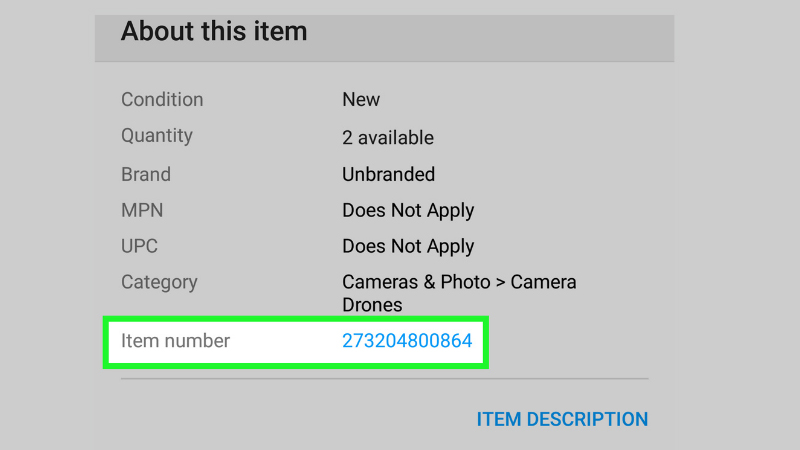Click the Camera word in the category
Image resolution: width=800 pixels, height=450 pixels.
pyautogui.click(x=543, y=282)
